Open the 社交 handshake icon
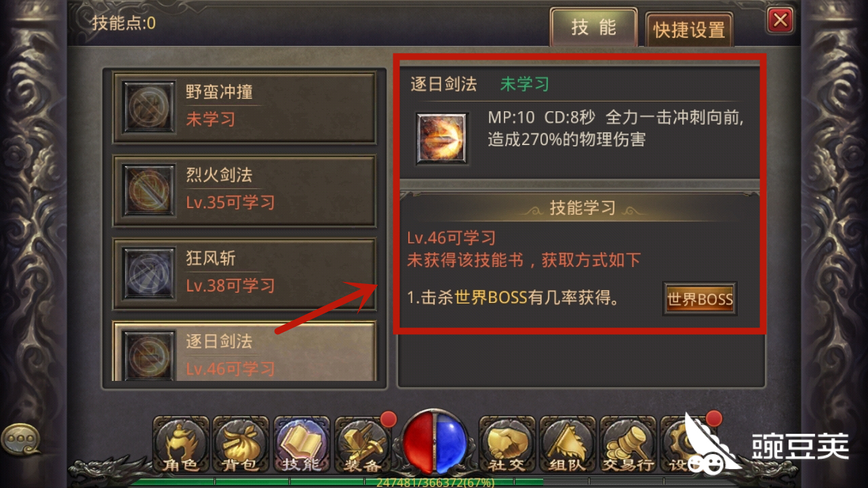This screenshot has width=868, height=488. point(507,445)
